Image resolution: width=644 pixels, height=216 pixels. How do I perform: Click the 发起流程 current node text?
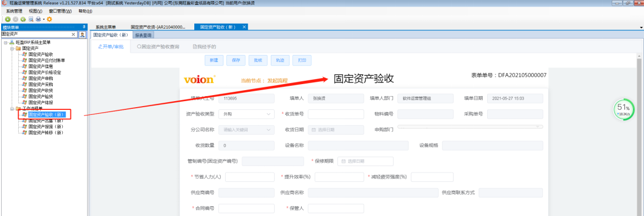277,80
